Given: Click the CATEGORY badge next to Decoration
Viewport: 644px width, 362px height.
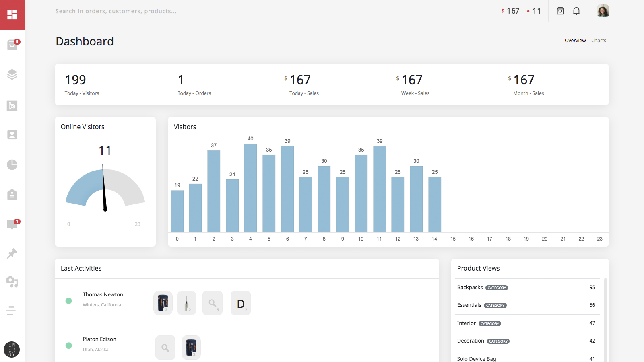Looking at the screenshot, I should 498,341.
